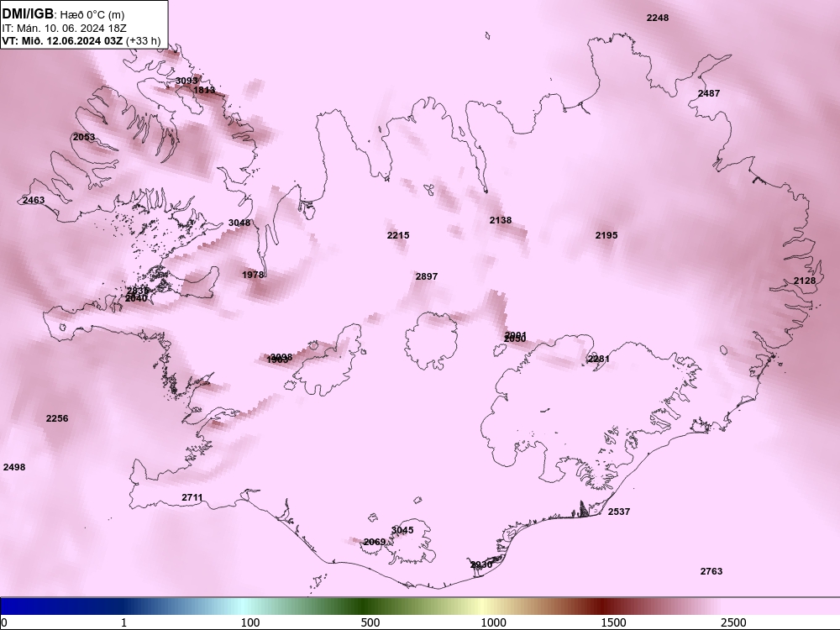Select the 'VT: Mið. 12.06.2024 03Z' line
The height and width of the screenshot is (630, 840).
tap(63, 40)
